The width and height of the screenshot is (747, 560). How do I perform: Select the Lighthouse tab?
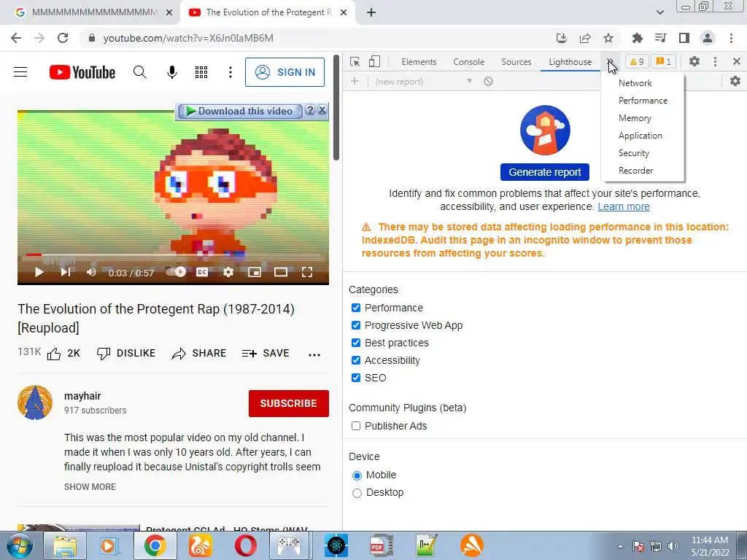(x=570, y=62)
